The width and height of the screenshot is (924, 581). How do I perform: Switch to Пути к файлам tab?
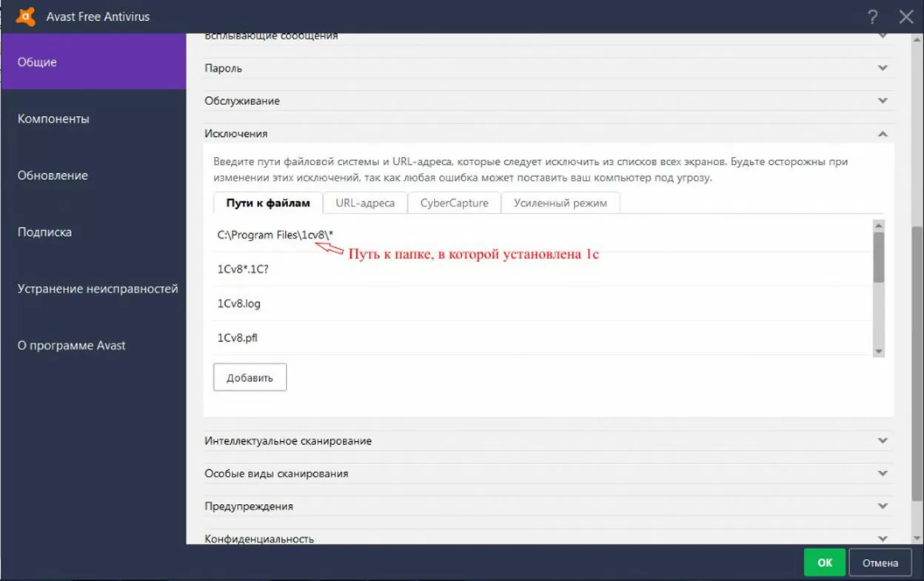tap(268, 203)
